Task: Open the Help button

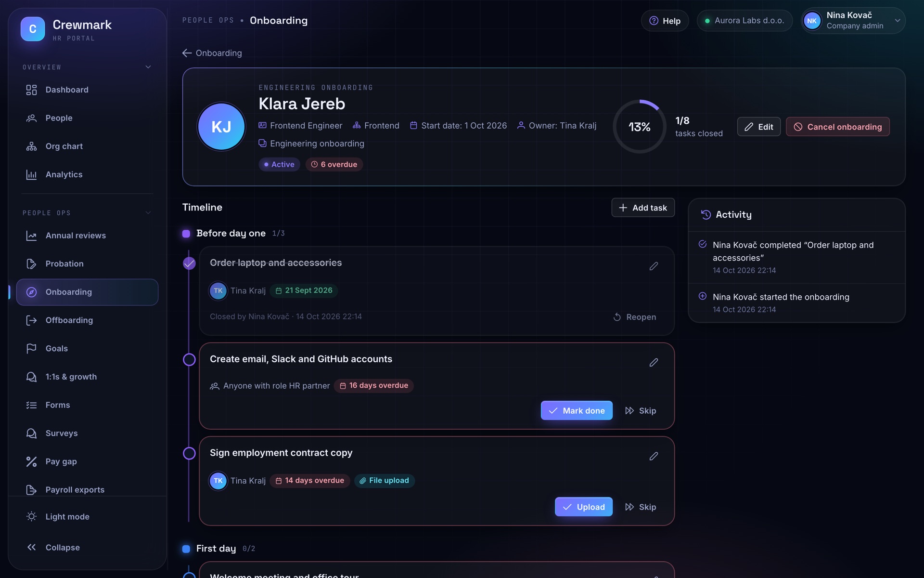Action: coord(665,21)
